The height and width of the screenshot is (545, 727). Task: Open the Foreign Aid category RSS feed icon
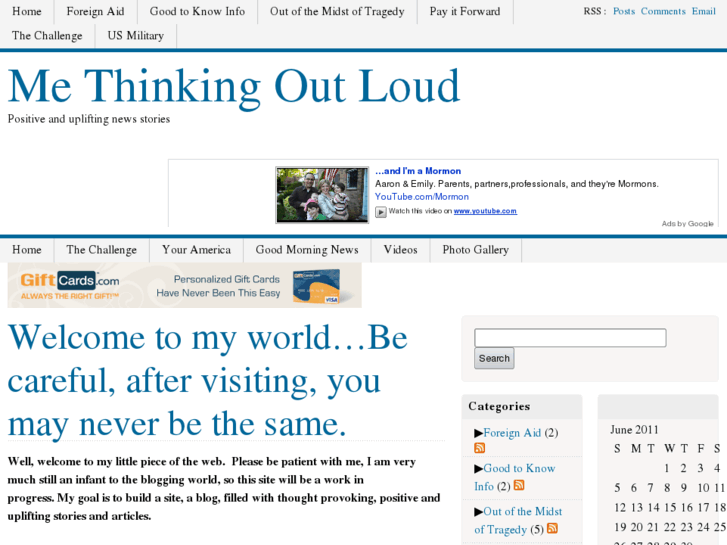click(x=479, y=448)
